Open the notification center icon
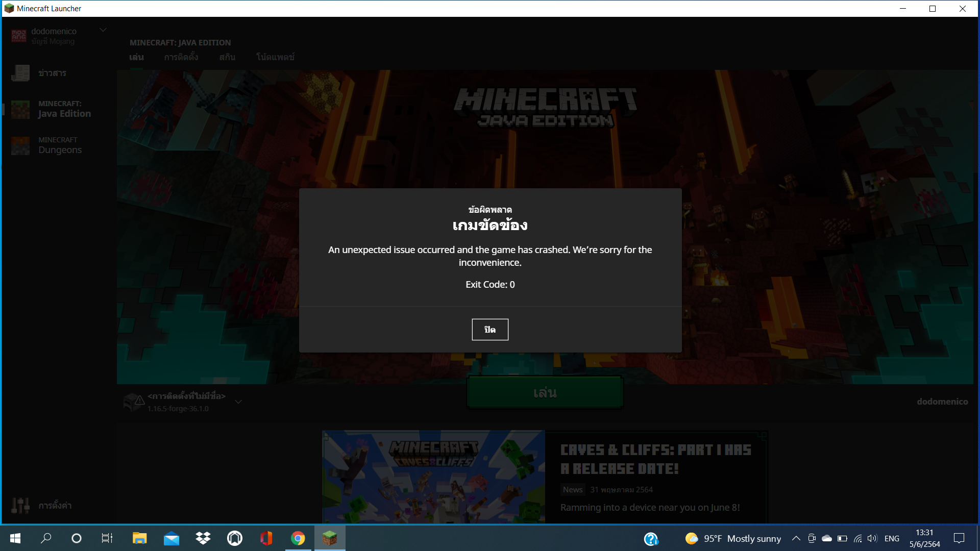The width and height of the screenshot is (980, 551). pyautogui.click(x=959, y=538)
